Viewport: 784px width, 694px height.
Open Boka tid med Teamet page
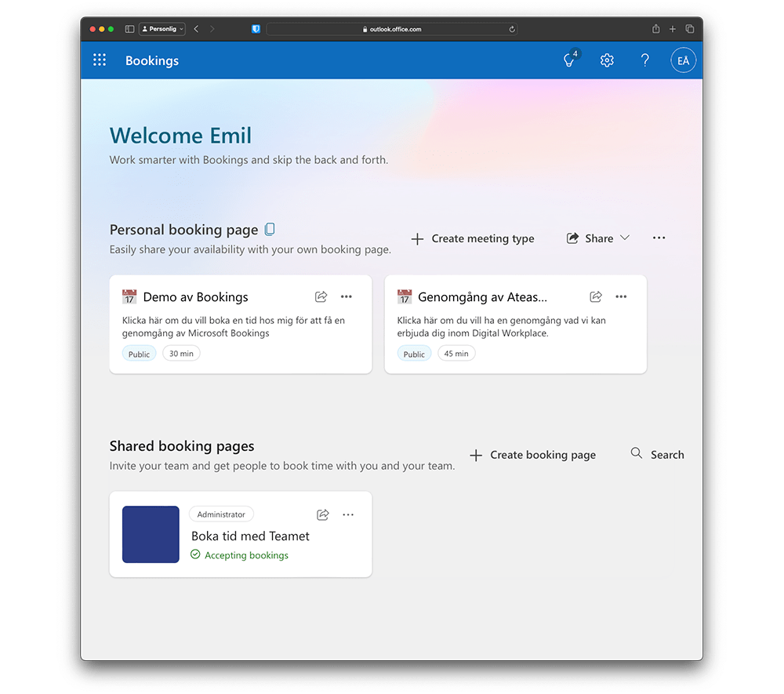pos(251,536)
